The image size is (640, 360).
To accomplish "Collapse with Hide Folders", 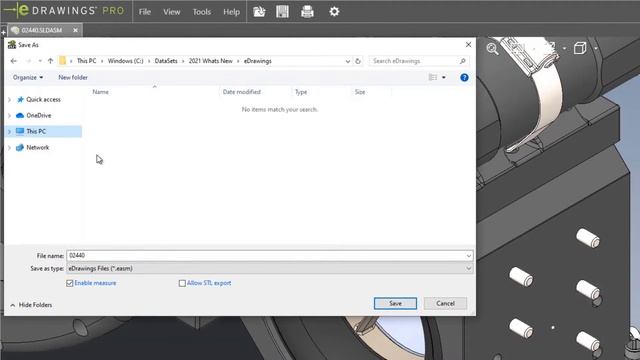I will [x=31, y=305].
